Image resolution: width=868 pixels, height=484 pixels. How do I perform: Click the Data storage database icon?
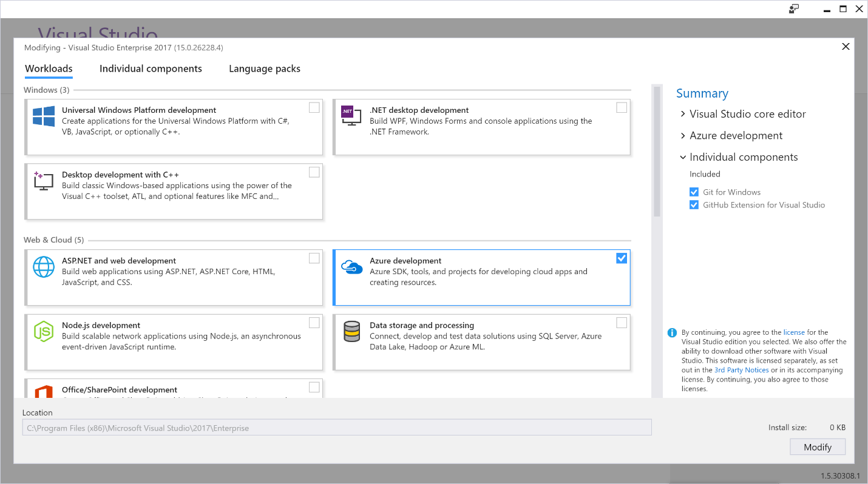(x=351, y=332)
